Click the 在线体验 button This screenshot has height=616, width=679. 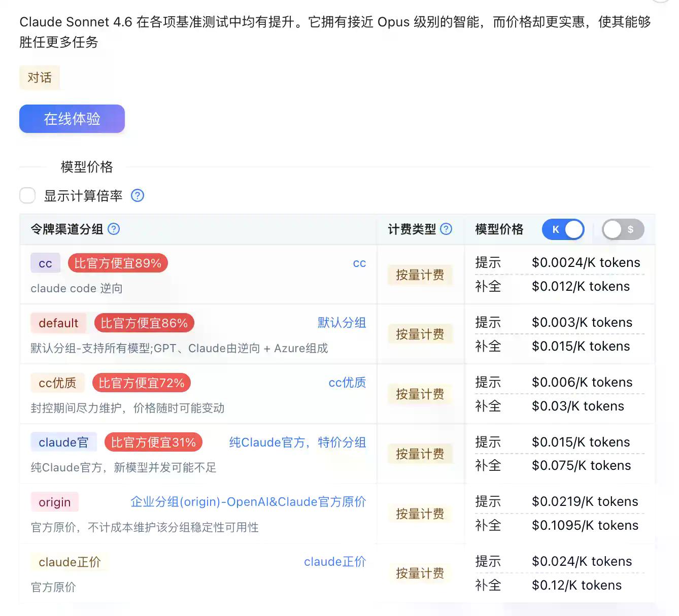pos(72,119)
